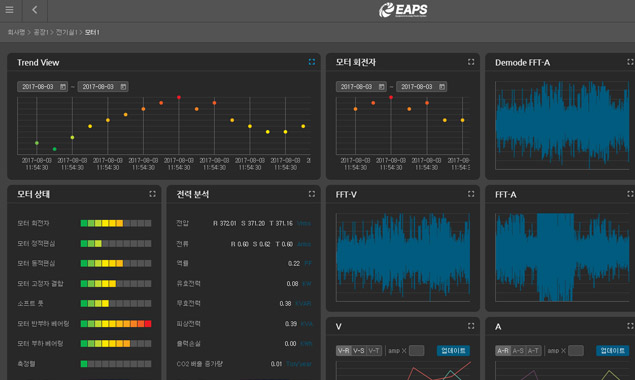Select A-S in A panel

(x=518, y=351)
